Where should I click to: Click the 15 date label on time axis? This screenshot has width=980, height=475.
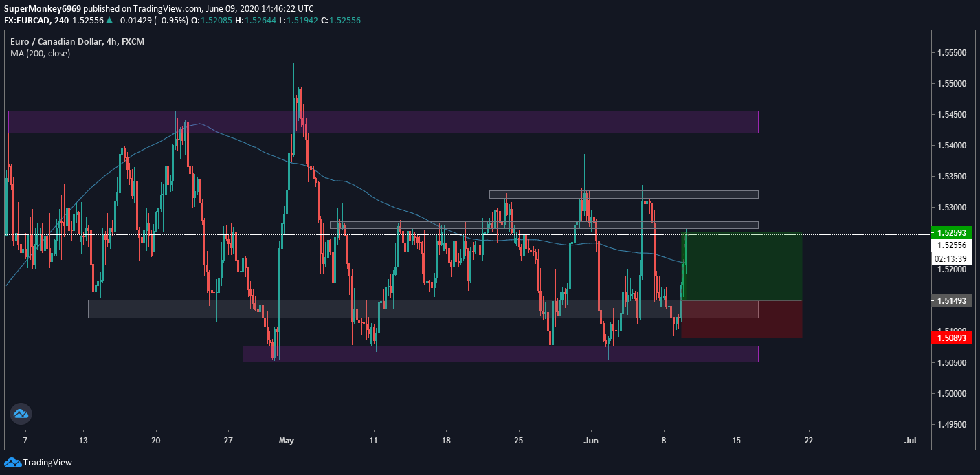coord(737,440)
